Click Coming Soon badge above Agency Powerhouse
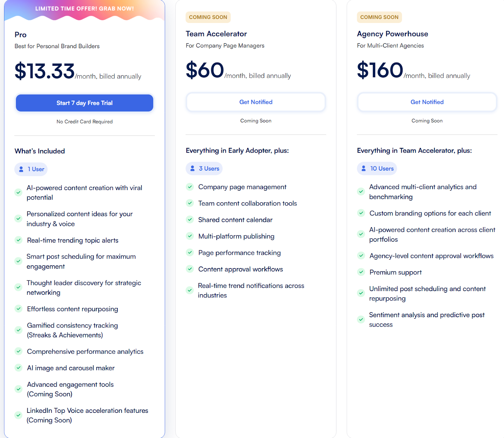The height and width of the screenshot is (438, 504). click(379, 17)
